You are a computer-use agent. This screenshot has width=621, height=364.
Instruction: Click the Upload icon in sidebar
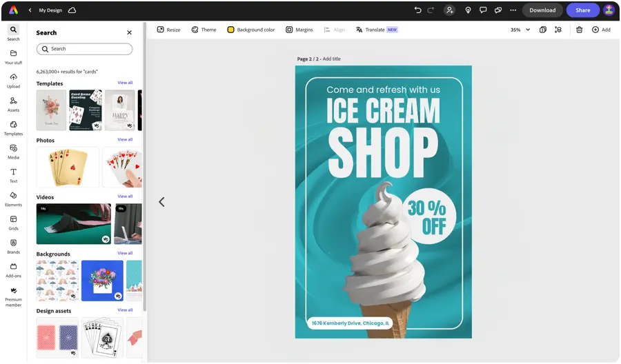coord(13,80)
